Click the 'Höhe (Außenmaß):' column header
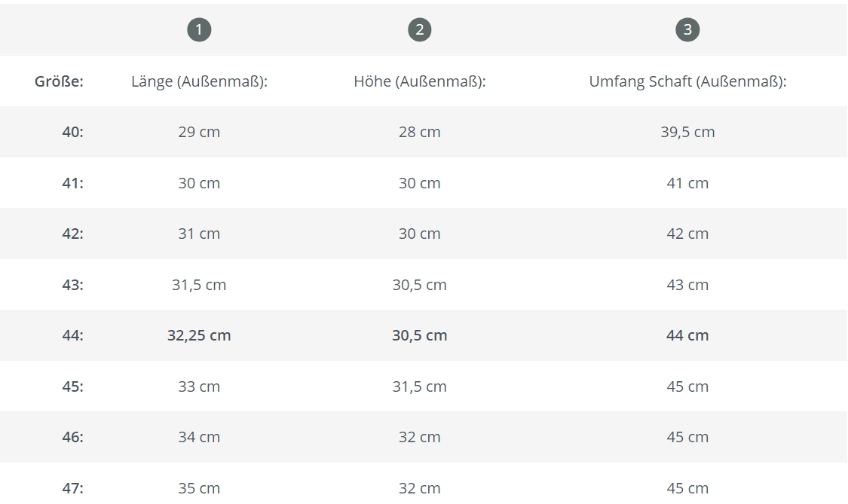This screenshot has height=504, width=848. point(419,81)
